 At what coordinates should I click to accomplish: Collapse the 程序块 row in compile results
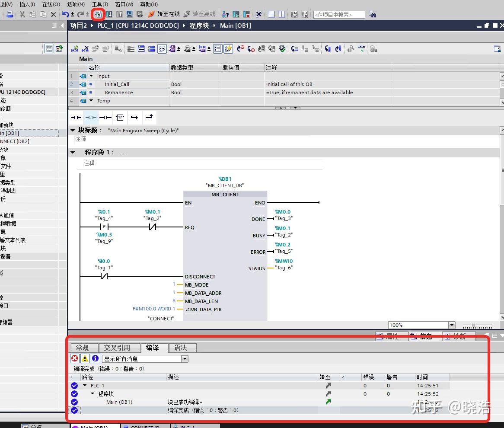pos(93,393)
